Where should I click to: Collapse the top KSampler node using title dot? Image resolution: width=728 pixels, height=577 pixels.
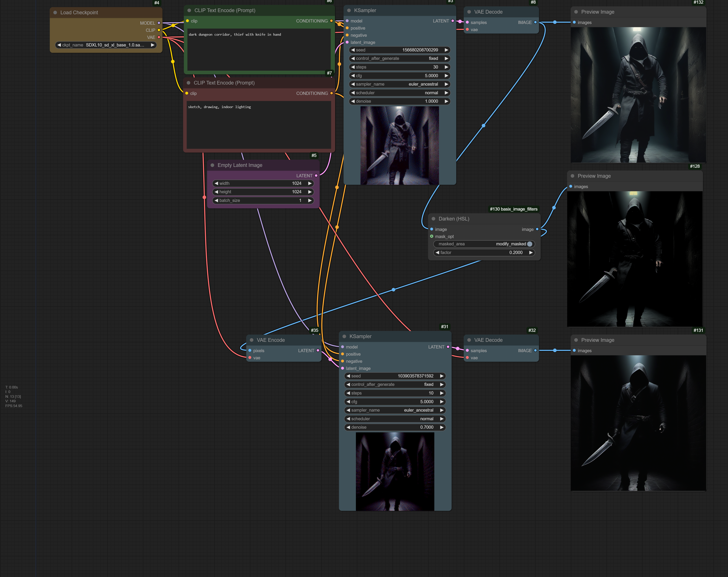coord(349,10)
